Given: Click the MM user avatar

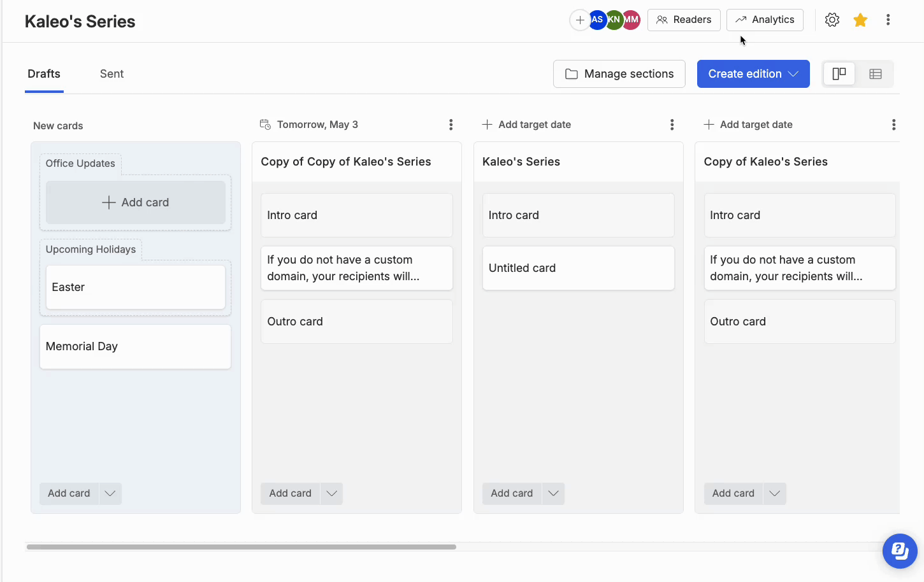Looking at the screenshot, I should (x=631, y=20).
